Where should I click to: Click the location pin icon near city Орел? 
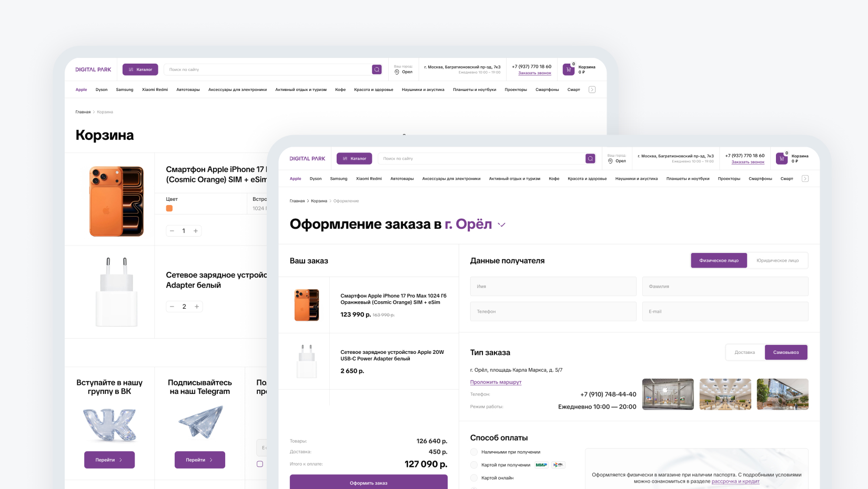pos(610,160)
